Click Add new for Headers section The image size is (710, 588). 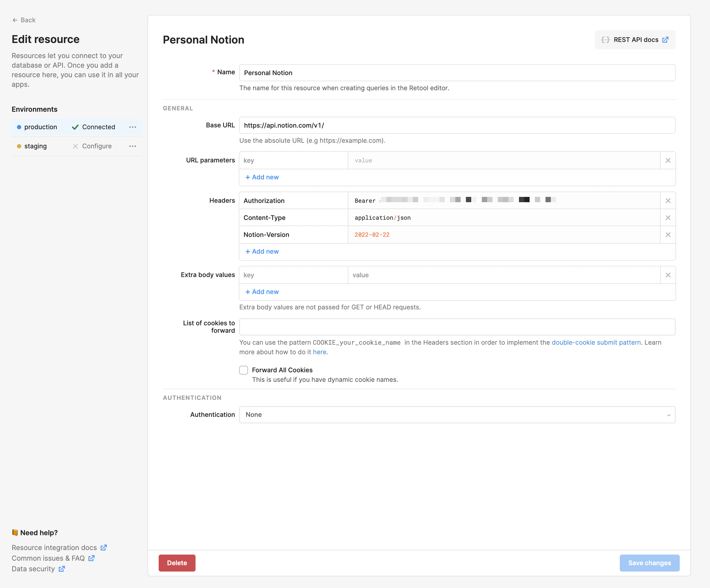[x=261, y=251]
